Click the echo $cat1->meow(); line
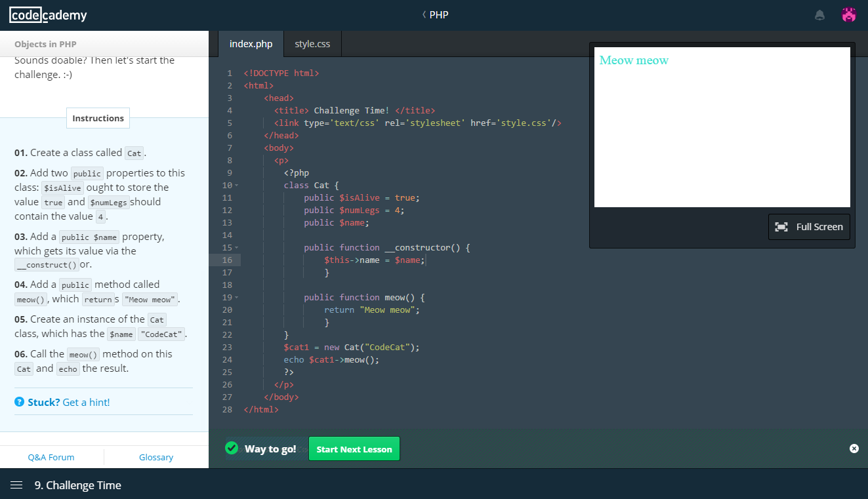Screen dimensions: 868x499 coord(331,359)
